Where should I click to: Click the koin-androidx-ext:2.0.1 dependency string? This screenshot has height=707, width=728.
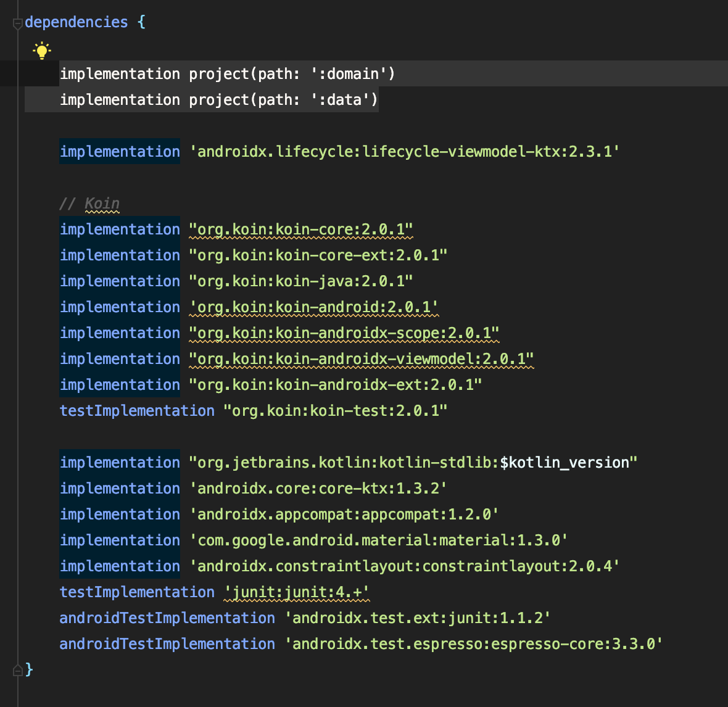point(335,385)
